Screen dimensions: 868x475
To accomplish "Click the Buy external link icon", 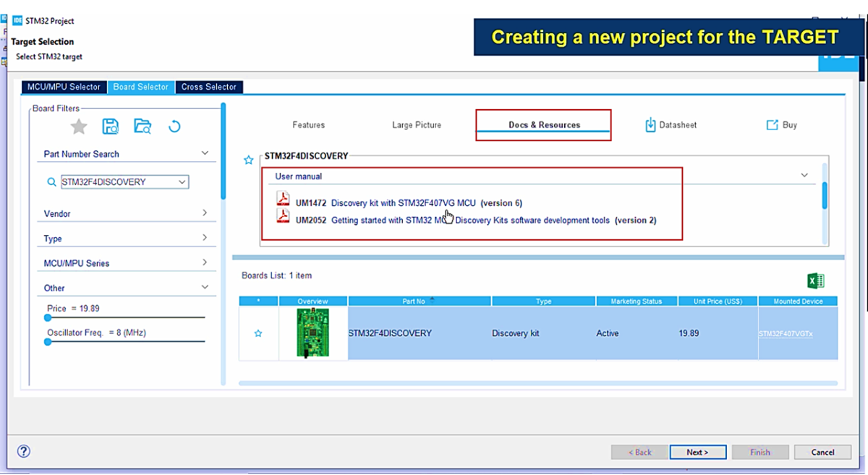I will [772, 124].
